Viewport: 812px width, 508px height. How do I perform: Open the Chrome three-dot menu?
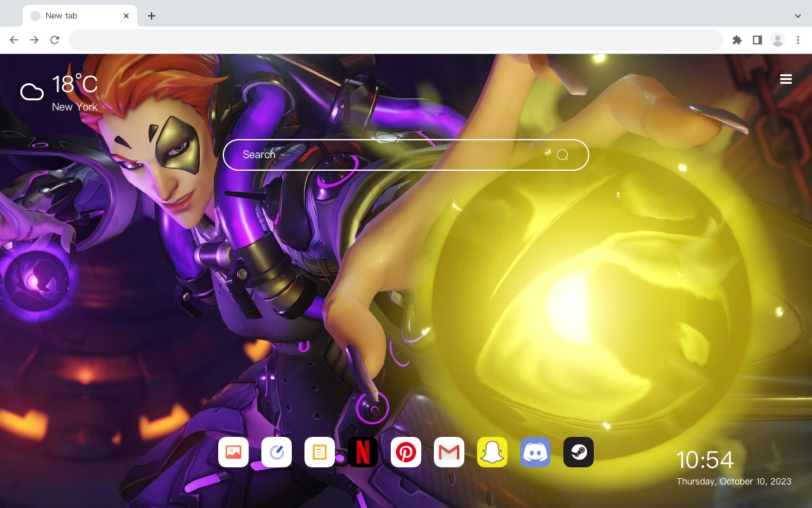[798, 40]
